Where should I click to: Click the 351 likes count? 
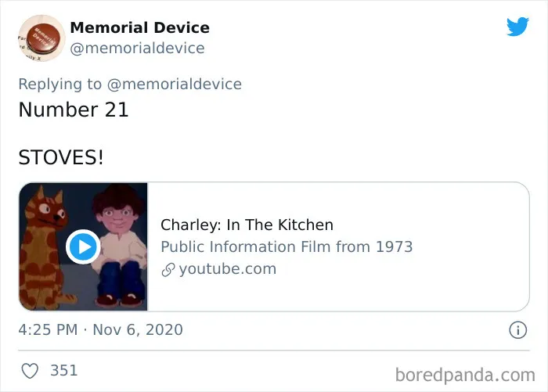click(63, 371)
